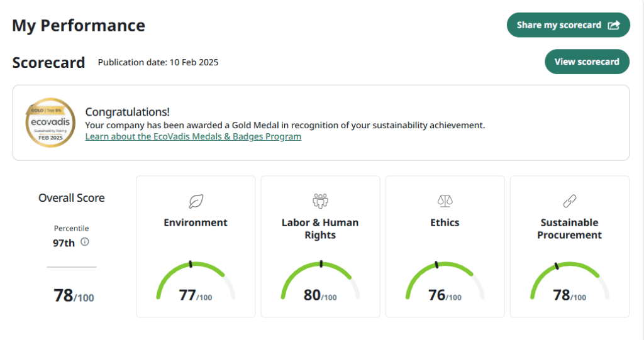The image size is (644, 340).
Task: Click the Ethics score gauge
Action: 445,282
